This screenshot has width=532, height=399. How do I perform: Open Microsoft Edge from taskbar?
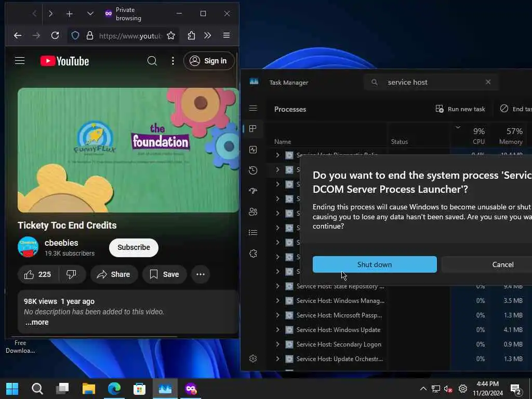tap(114, 389)
